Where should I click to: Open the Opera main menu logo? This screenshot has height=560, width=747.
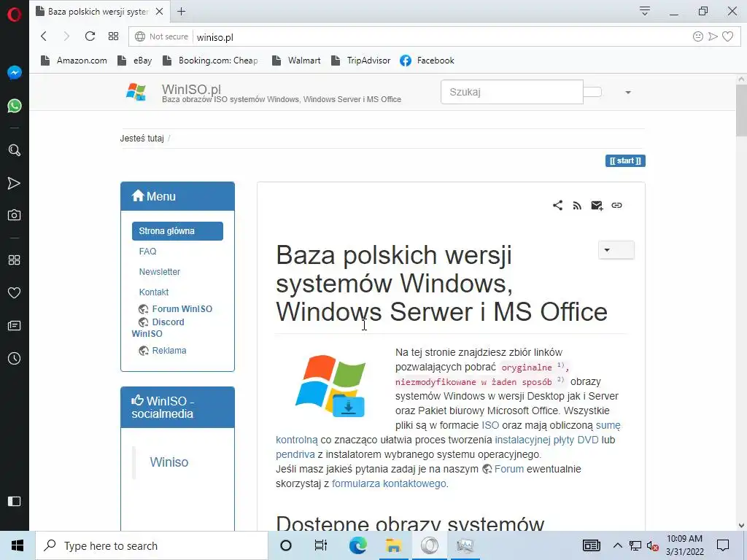coord(15,15)
